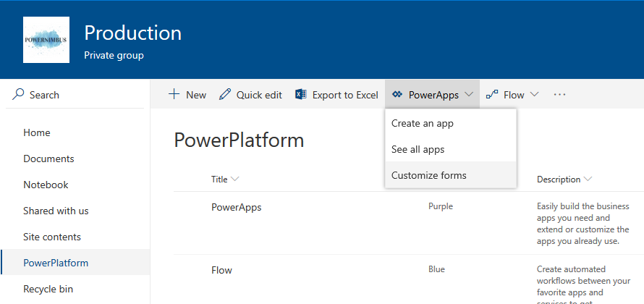This screenshot has height=304, width=644.
Task: Click the Quick edit pencil icon
Action: coord(225,95)
